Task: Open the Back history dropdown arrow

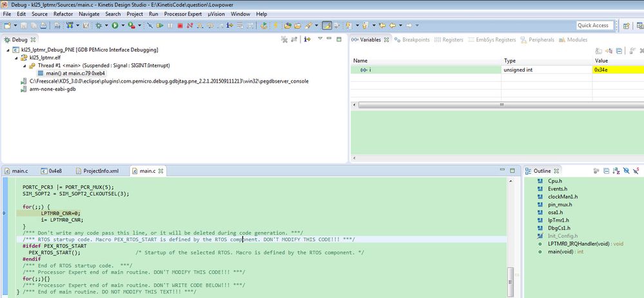Action: click(x=400, y=26)
